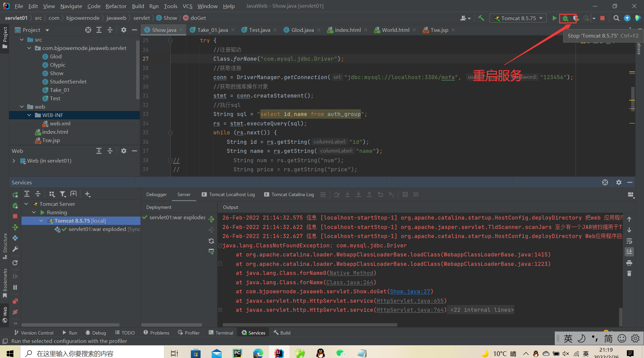Fold the while loop at line 35
Screen dimensions: 644x358
pos(170,133)
